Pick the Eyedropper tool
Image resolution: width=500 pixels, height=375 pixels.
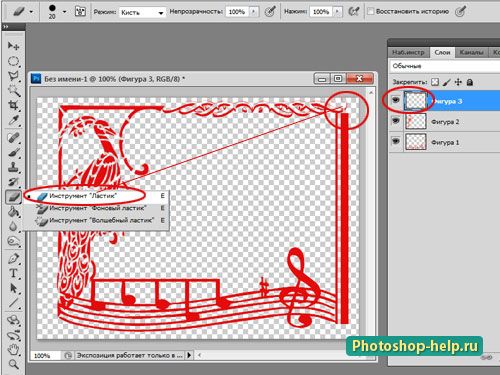[13, 120]
